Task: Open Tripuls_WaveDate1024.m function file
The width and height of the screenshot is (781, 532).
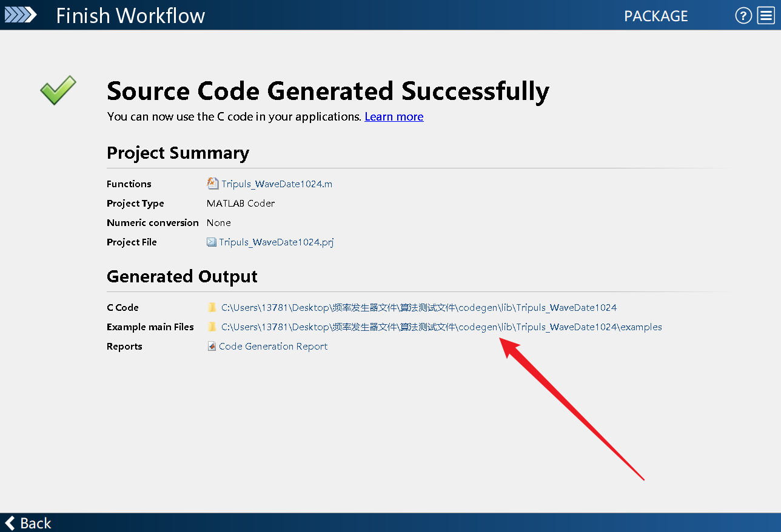Action: coord(277,184)
